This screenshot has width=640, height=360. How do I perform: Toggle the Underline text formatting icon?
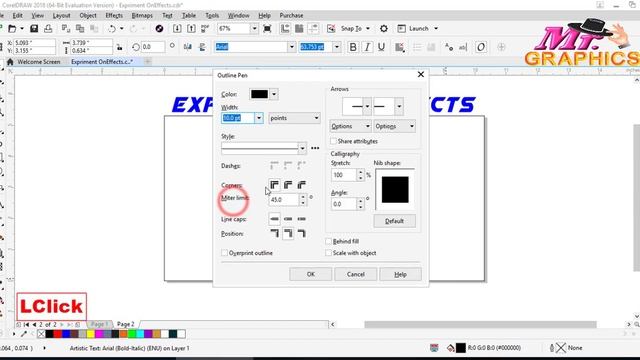point(381,47)
